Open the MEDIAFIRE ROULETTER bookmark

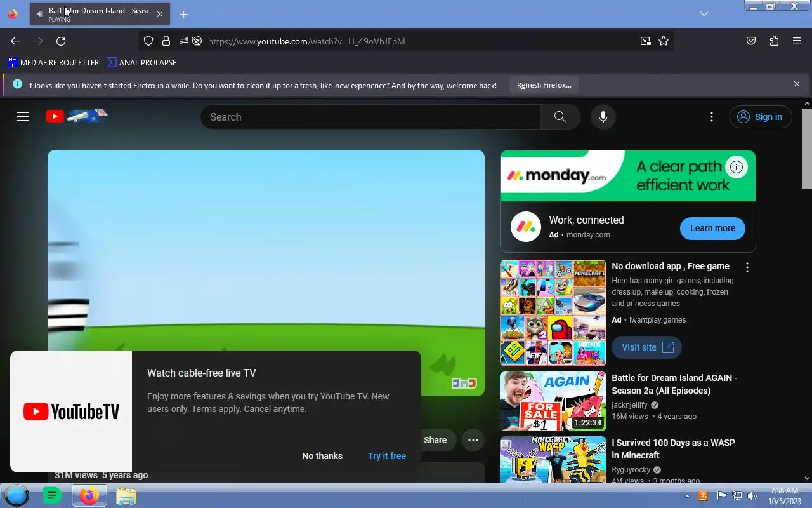point(53,62)
